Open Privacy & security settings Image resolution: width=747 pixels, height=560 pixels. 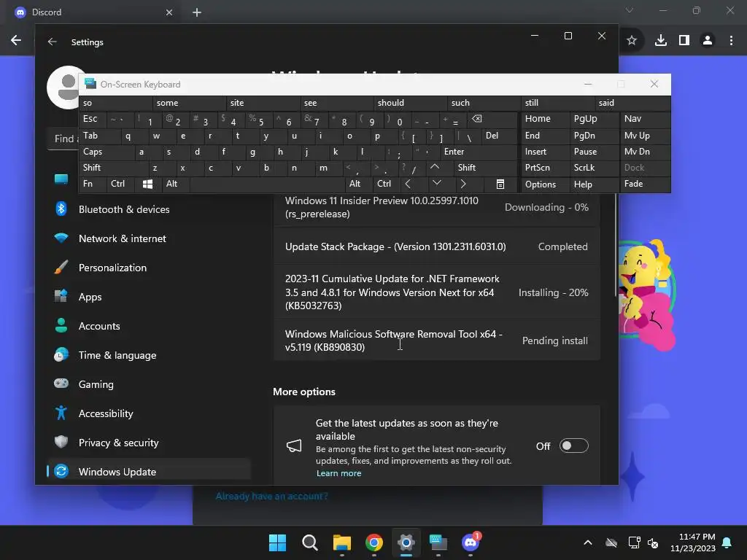149,443
